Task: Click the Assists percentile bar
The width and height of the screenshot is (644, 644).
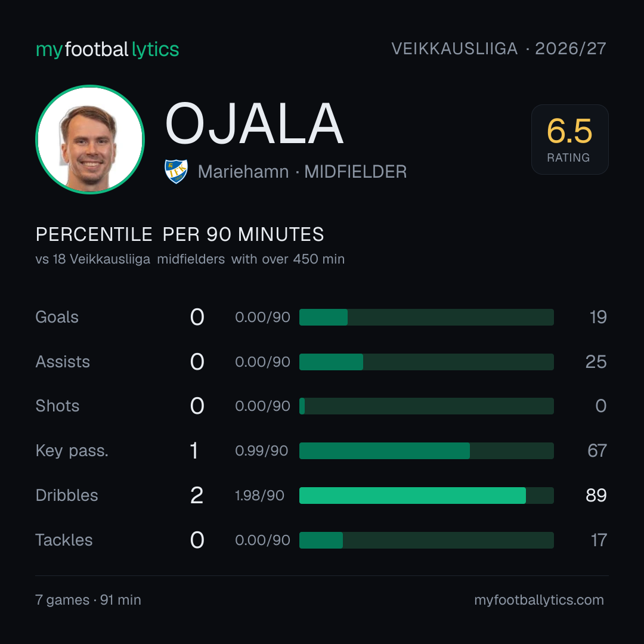Action: (x=426, y=362)
